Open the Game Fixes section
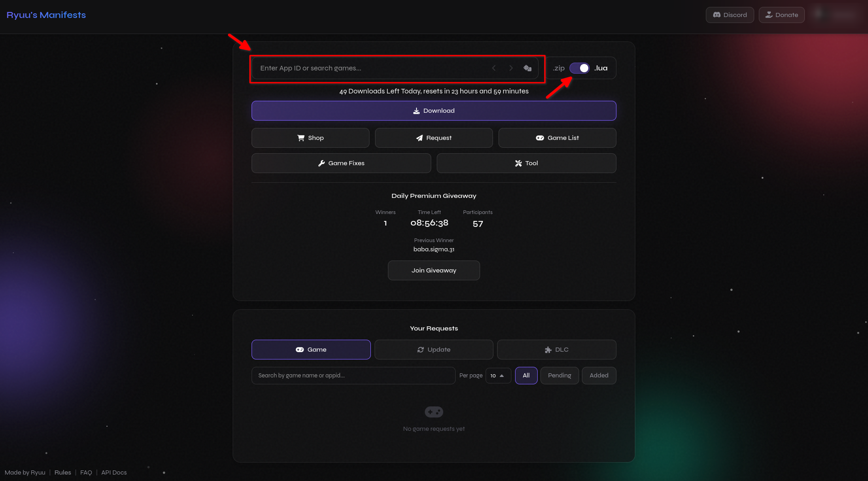Image resolution: width=868 pixels, height=481 pixels. pos(341,163)
